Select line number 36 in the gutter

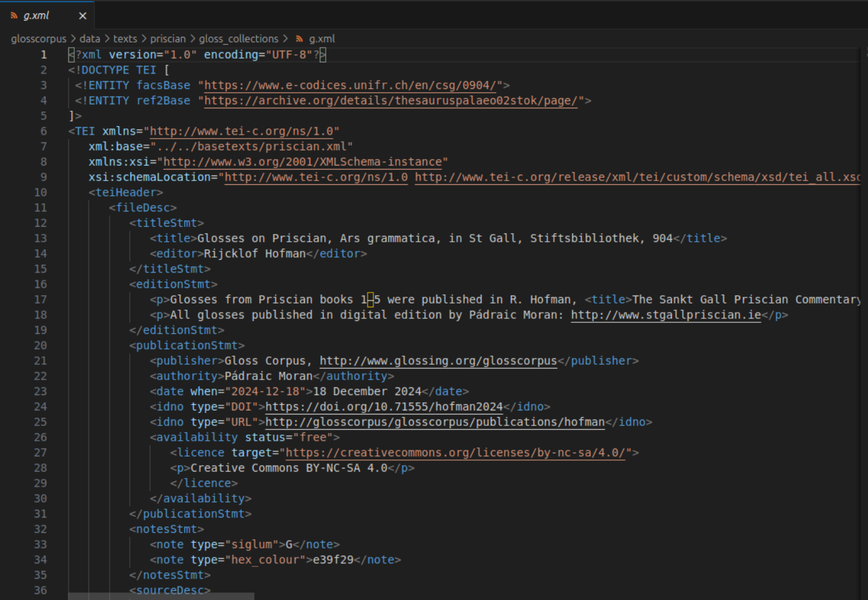click(x=41, y=590)
